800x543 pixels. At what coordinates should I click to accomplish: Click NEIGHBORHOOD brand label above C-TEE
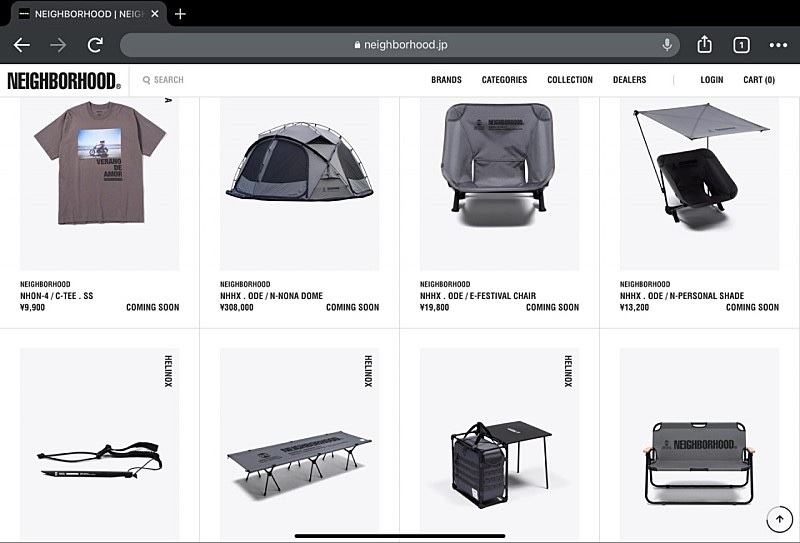click(x=45, y=284)
